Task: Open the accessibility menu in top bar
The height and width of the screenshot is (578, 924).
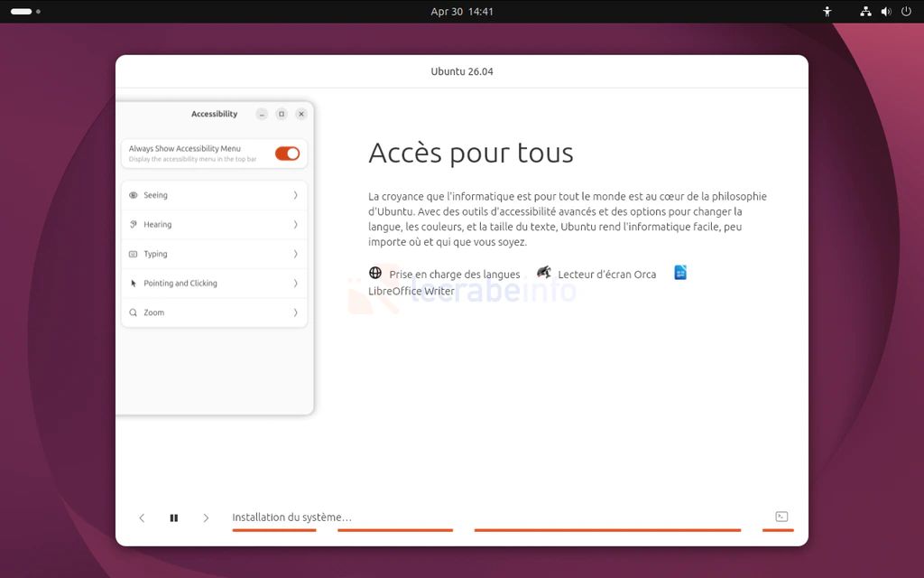Action: click(x=827, y=12)
